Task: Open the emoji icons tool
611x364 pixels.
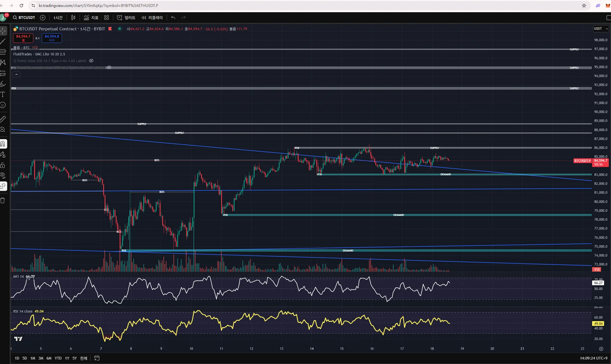Action: click(x=3, y=105)
